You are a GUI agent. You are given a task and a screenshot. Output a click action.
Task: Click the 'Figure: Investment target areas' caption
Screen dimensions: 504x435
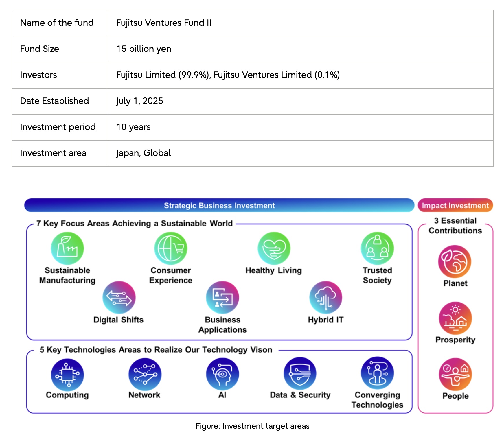(252, 426)
